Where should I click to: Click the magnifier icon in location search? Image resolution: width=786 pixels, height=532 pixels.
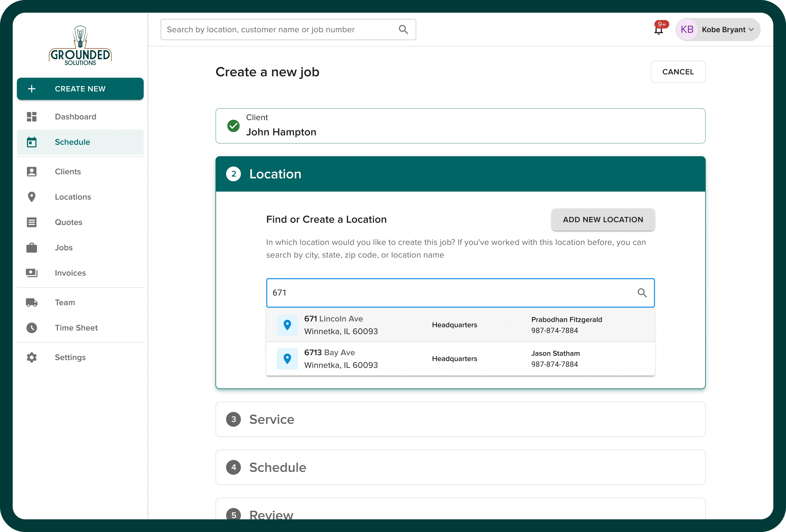(x=642, y=293)
